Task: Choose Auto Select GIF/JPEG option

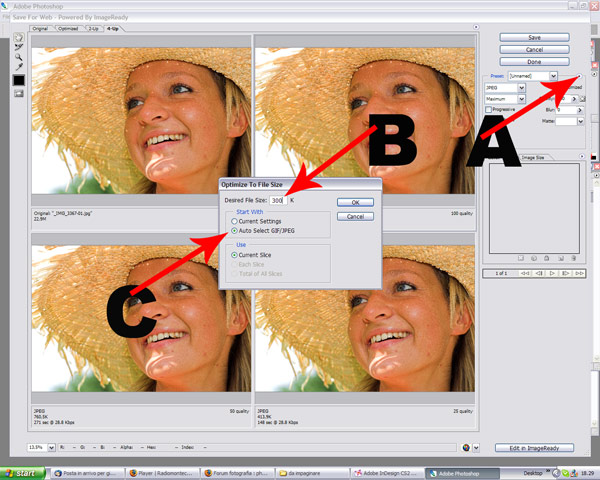Action: tap(234, 230)
